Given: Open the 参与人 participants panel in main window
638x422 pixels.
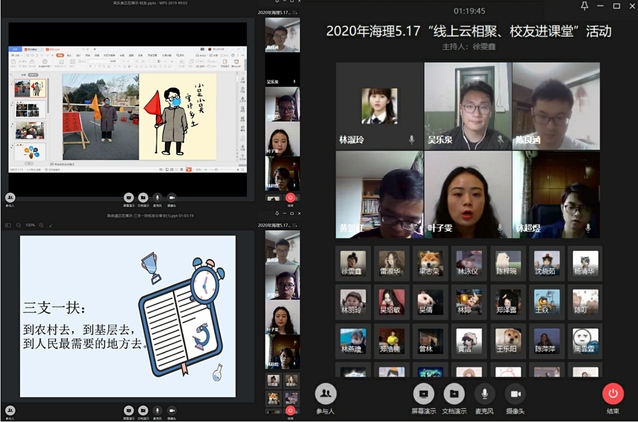Looking at the screenshot, I should (x=325, y=394).
